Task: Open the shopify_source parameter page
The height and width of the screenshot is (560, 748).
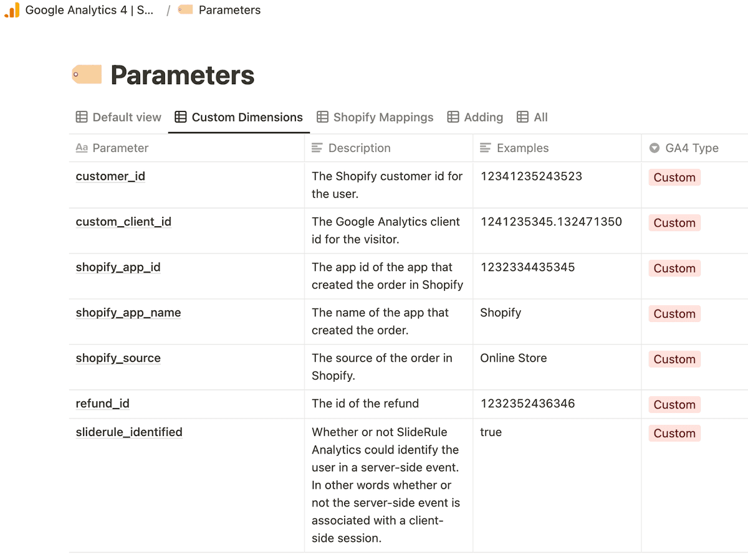Action: (x=118, y=358)
